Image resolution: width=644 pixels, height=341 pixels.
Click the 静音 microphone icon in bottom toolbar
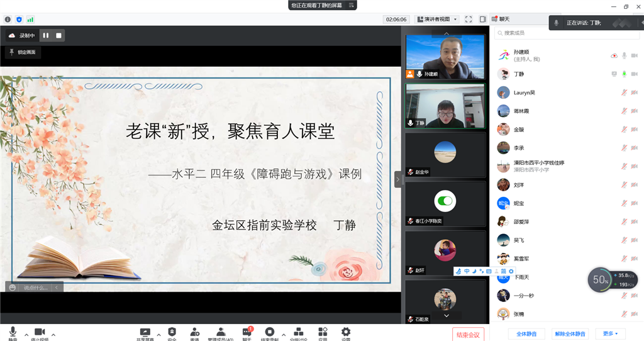pos(13,332)
